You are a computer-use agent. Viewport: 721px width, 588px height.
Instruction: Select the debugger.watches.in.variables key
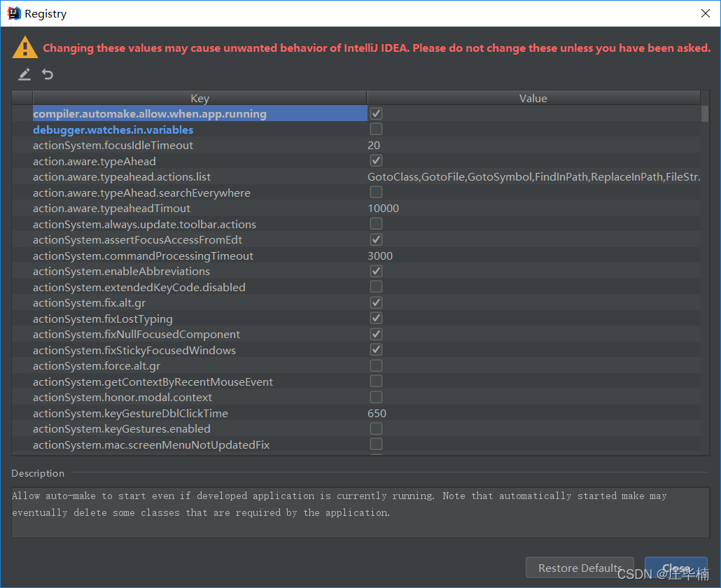(x=113, y=129)
